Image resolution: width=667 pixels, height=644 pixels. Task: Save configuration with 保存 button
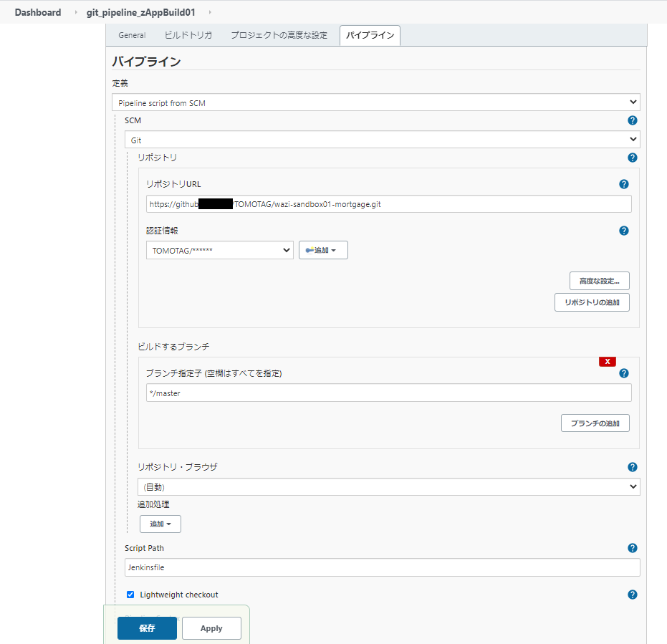(x=147, y=628)
